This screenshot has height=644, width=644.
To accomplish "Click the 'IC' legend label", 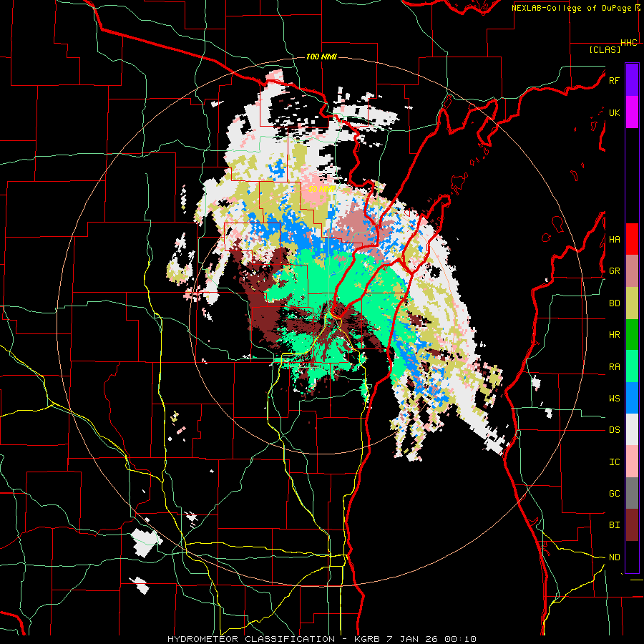I will point(614,462).
